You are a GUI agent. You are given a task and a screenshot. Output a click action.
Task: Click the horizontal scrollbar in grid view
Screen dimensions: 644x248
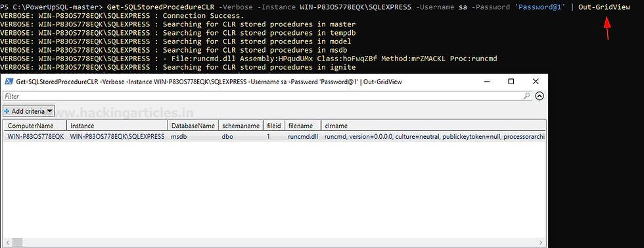click(275, 243)
